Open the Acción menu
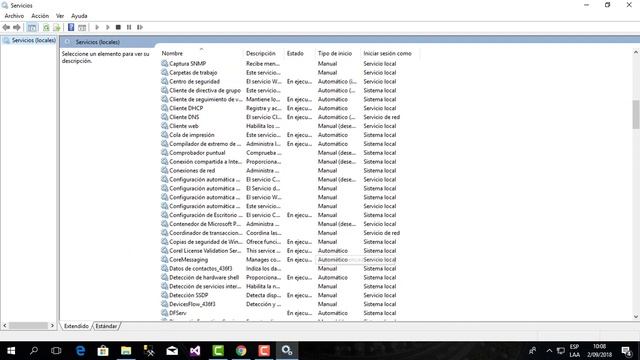Screen dimensions: 640x360 (x=40, y=16)
